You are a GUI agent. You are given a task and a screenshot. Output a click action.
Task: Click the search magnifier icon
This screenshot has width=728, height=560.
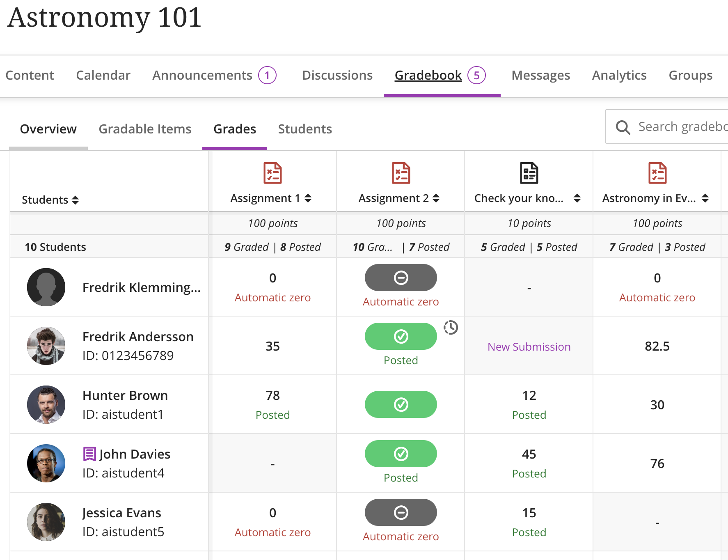pyautogui.click(x=623, y=127)
